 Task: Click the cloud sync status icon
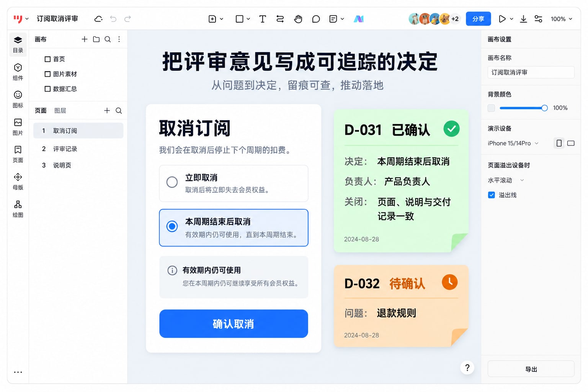tap(98, 19)
